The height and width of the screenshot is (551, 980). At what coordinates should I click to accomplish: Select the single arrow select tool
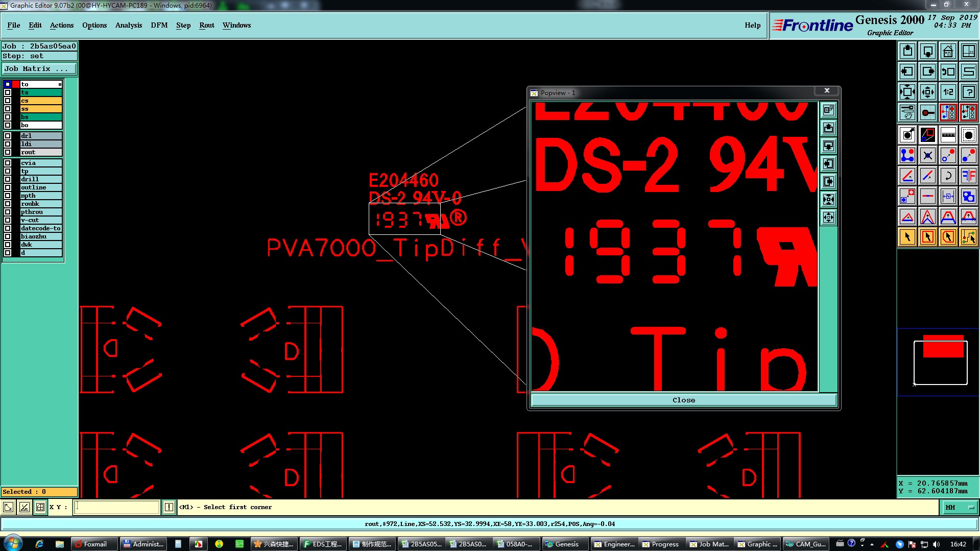(907, 237)
